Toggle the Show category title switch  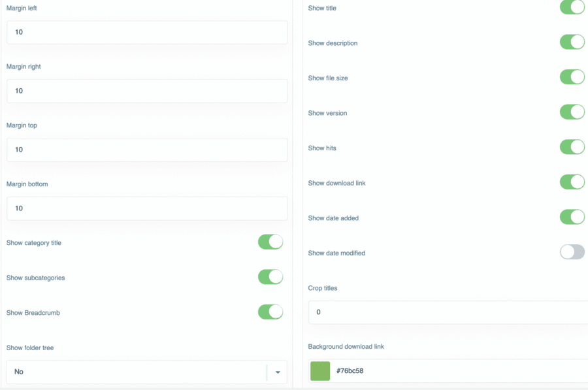270,242
